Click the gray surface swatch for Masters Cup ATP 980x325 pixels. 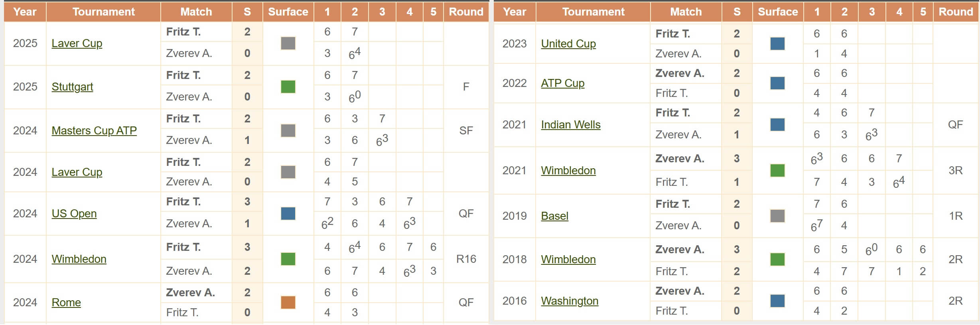288,131
